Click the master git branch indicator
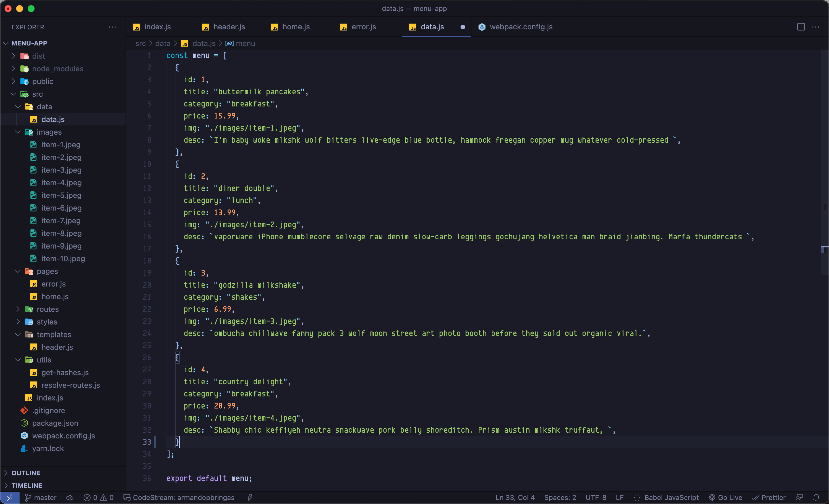 (x=41, y=497)
